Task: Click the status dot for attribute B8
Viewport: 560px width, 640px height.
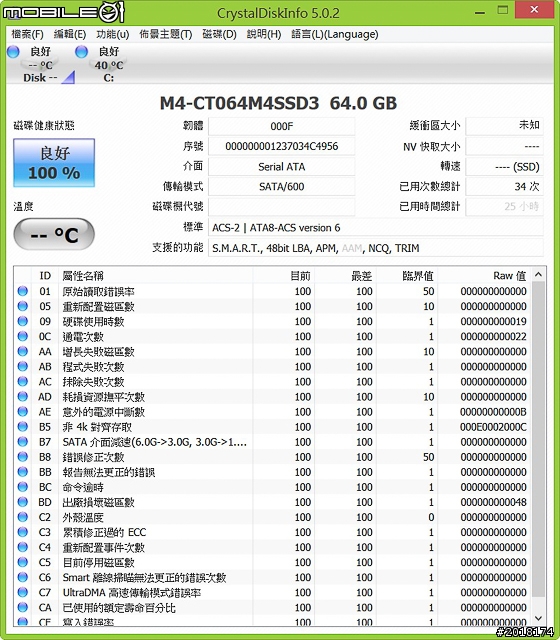Action: (23, 457)
